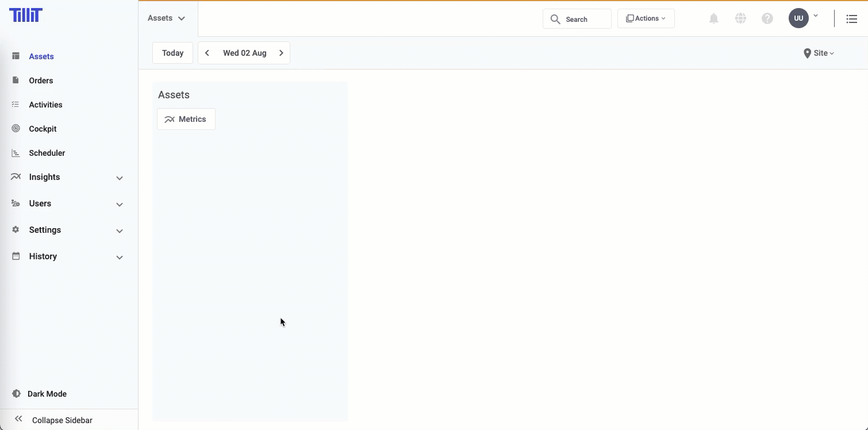
Task: Click the Today button
Action: click(172, 53)
